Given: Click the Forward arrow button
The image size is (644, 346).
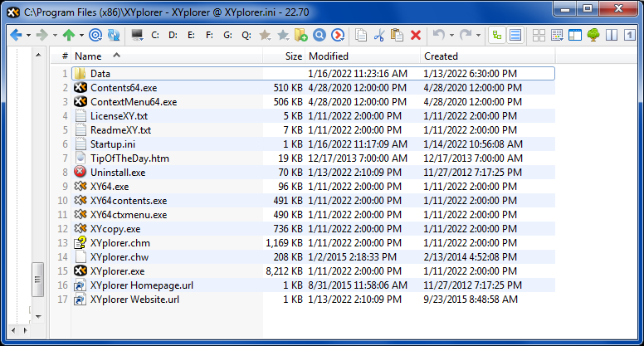Looking at the screenshot, I should pos(41,36).
